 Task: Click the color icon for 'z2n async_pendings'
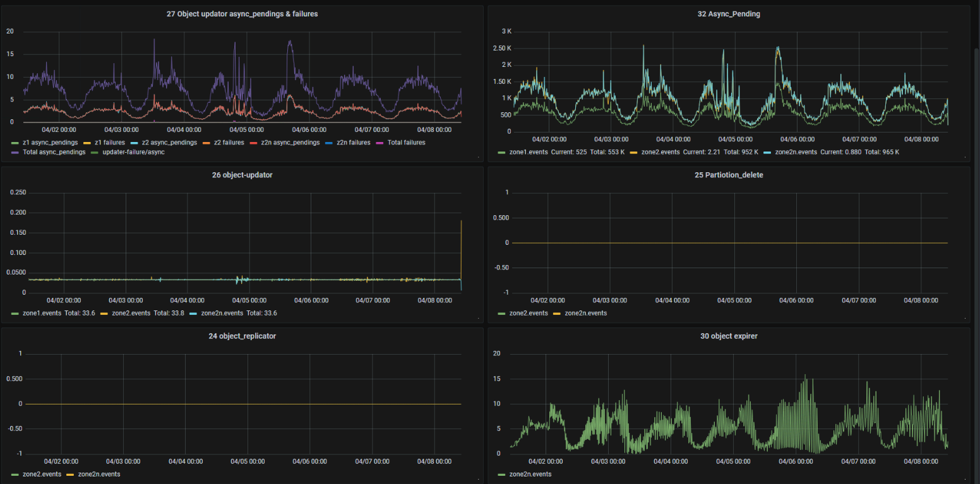tap(254, 143)
